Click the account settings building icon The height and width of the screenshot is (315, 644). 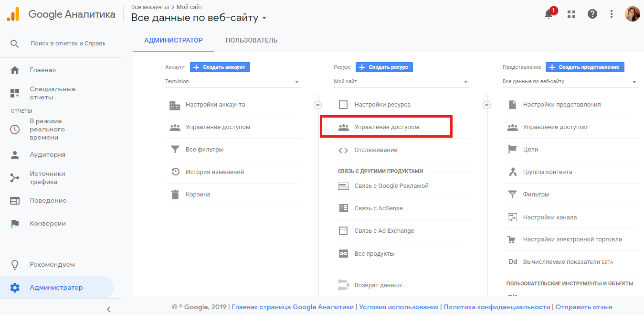(x=175, y=105)
